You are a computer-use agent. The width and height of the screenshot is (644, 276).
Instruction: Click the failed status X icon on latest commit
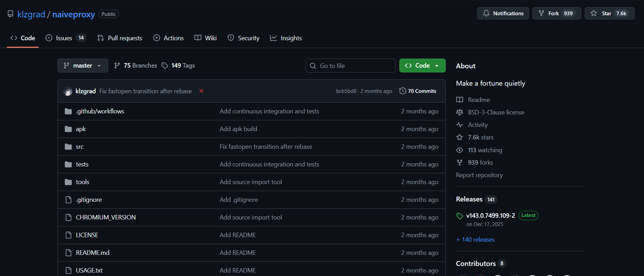pyautogui.click(x=201, y=91)
